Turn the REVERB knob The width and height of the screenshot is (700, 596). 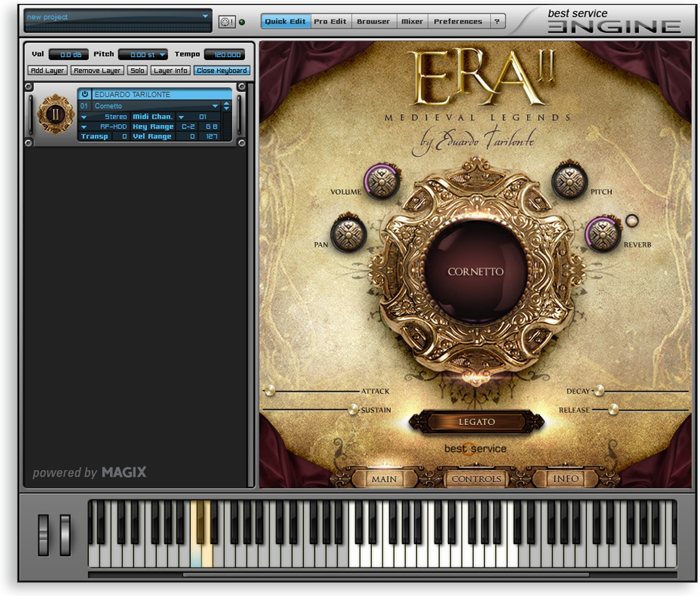603,235
